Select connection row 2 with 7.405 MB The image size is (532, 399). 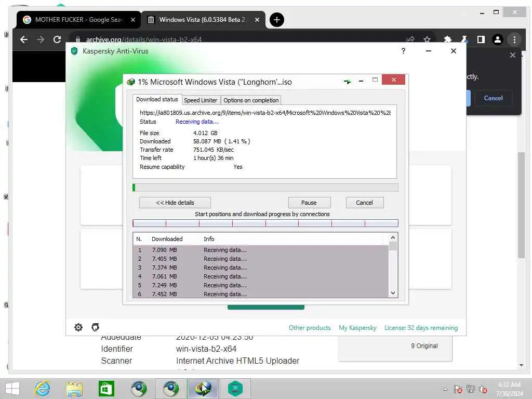pyautogui.click(x=261, y=259)
